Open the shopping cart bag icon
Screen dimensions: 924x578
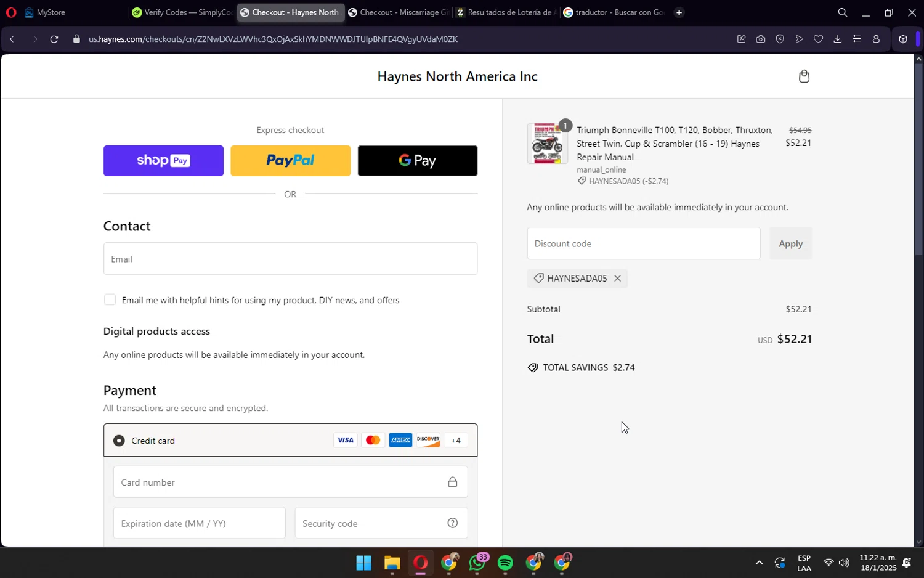tap(804, 76)
